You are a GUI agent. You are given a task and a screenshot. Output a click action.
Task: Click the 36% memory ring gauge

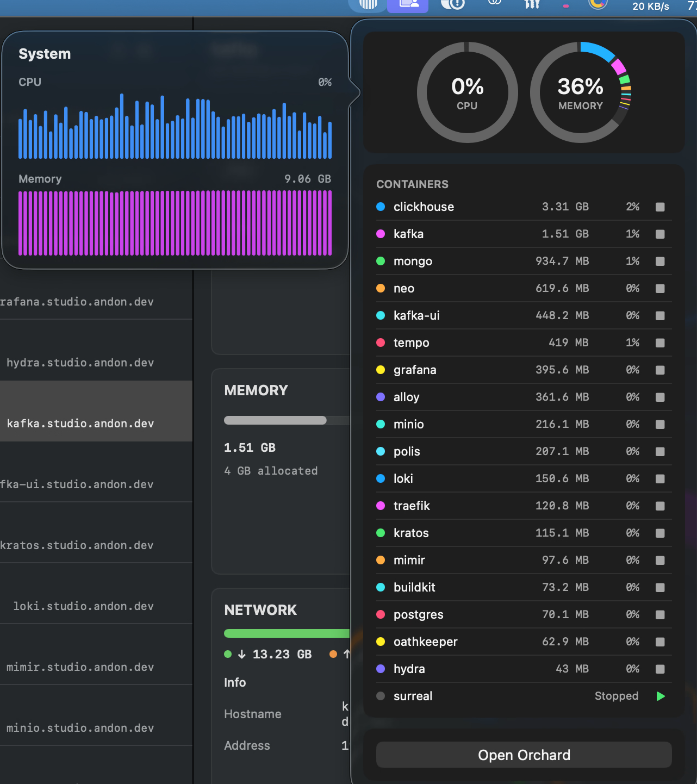point(581,92)
